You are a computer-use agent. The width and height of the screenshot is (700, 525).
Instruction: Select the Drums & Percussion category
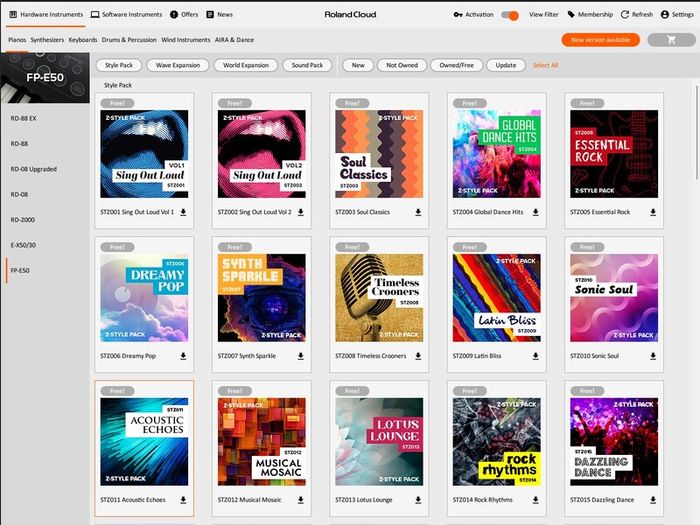point(129,40)
